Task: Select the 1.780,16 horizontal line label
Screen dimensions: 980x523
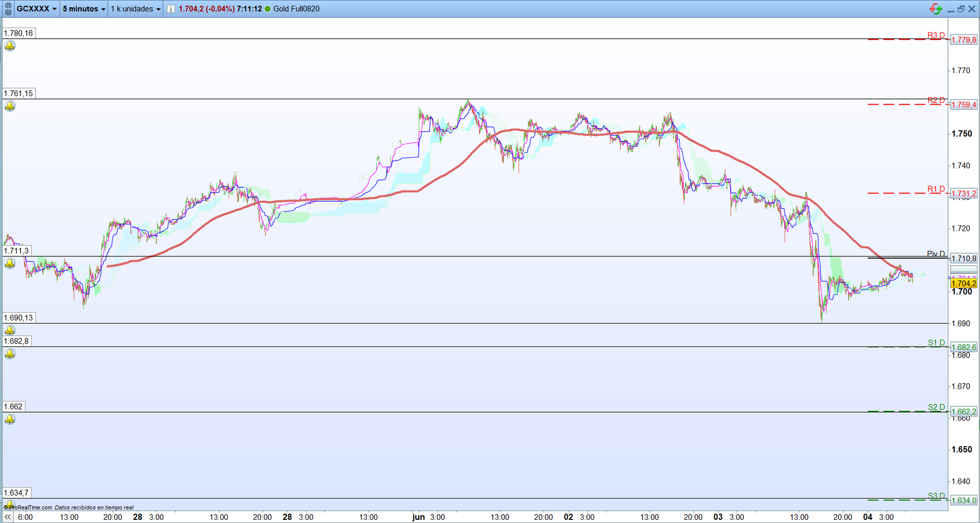Action: pyautogui.click(x=18, y=33)
